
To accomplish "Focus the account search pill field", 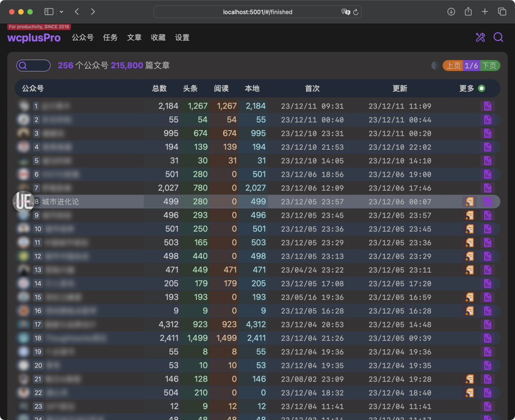I will tap(33, 66).
